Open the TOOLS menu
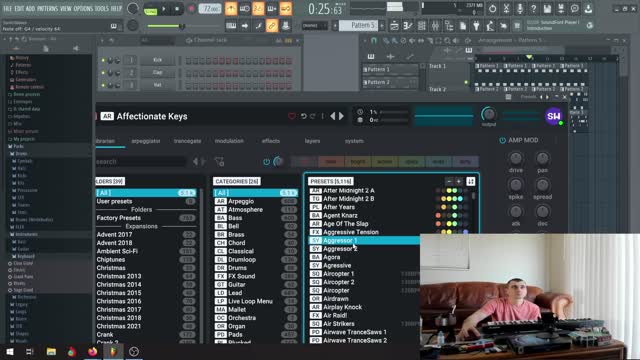 pos(102,9)
